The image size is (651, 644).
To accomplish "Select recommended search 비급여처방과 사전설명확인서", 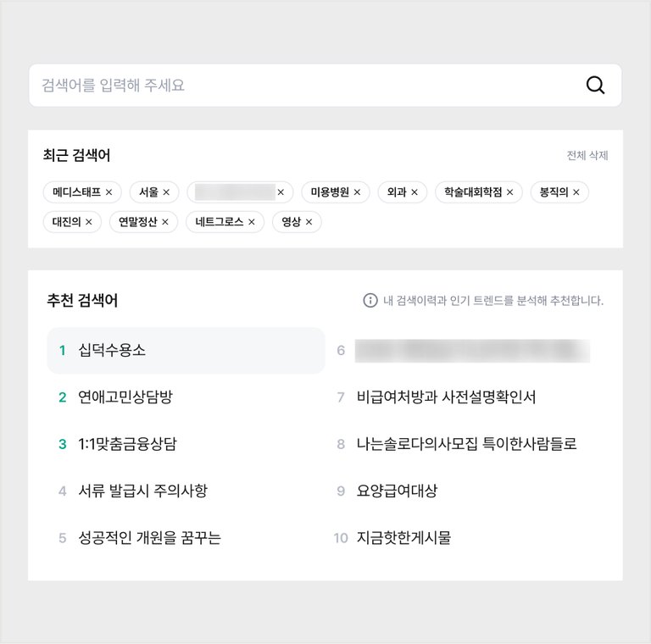I will click(447, 397).
